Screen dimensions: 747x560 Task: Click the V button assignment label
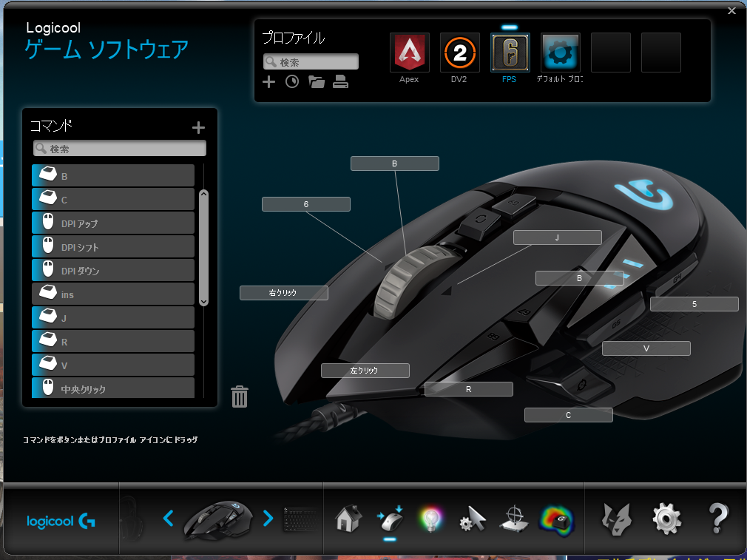[x=646, y=348]
